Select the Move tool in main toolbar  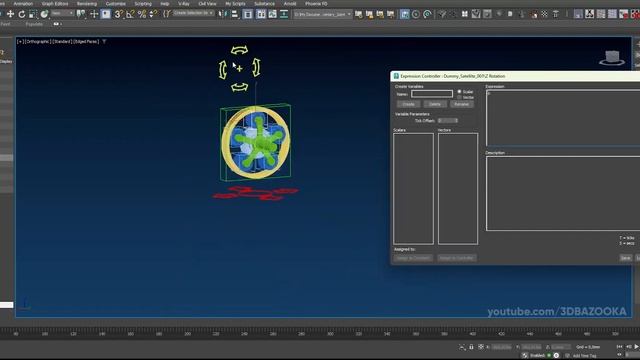click(10, 14)
